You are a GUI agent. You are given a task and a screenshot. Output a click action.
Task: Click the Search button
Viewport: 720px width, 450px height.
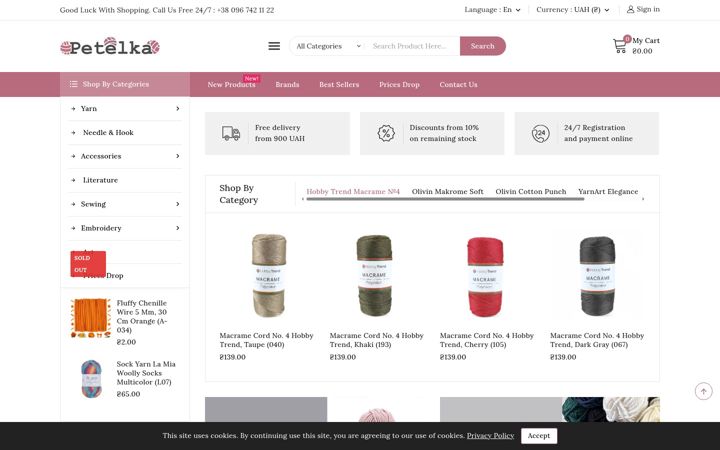coord(483,46)
